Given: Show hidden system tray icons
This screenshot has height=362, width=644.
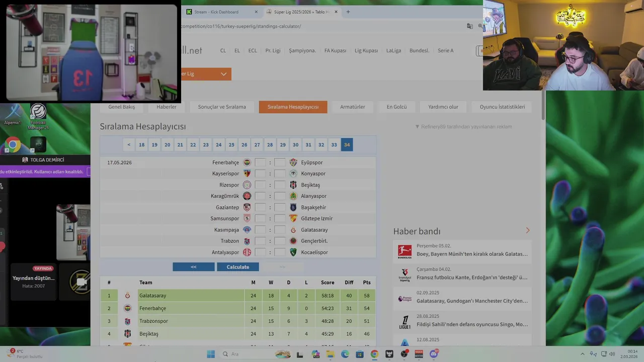Looking at the screenshot, I should coord(583,354).
